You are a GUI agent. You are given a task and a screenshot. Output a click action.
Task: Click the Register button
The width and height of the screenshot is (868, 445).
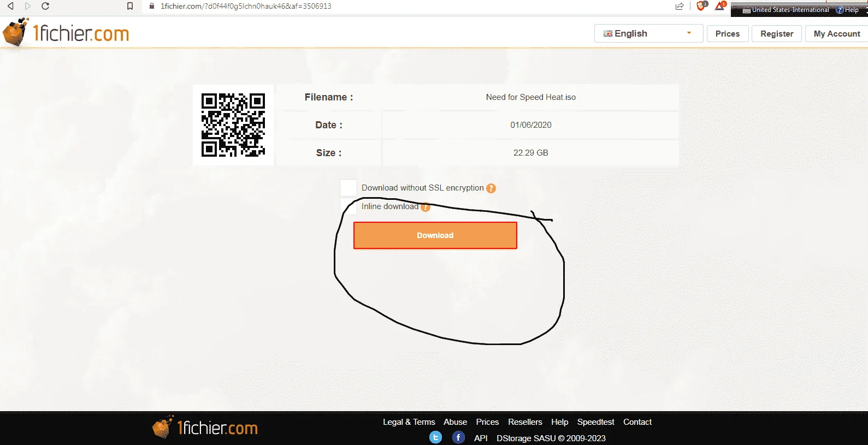(x=777, y=33)
